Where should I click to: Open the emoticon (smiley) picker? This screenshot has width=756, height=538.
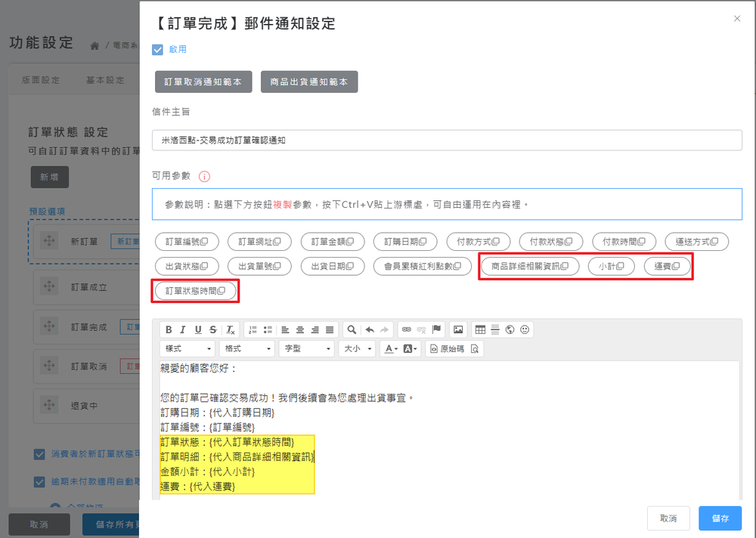[x=525, y=329]
